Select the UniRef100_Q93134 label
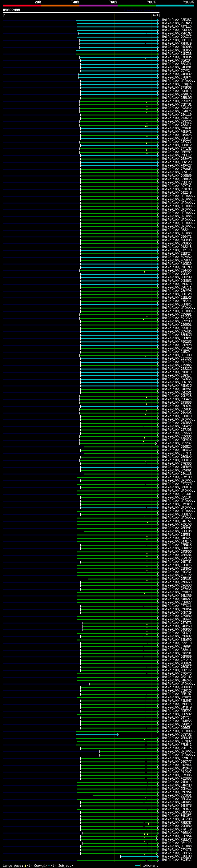This screenshot has width=197, height=868. pyautogui.click(x=177, y=497)
